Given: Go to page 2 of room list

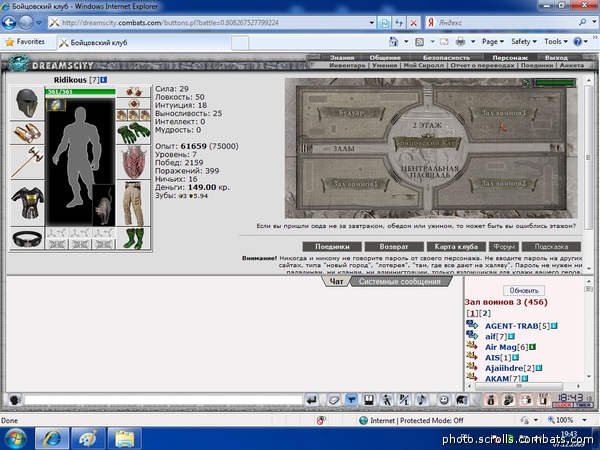Looking at the screenshot, I should 484,313.
